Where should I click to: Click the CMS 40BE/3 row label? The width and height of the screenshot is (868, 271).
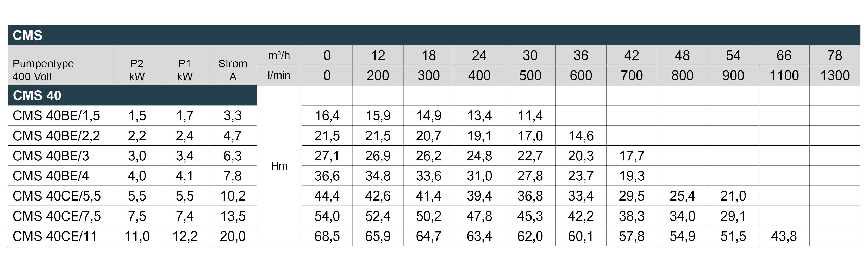coord(51,156)
